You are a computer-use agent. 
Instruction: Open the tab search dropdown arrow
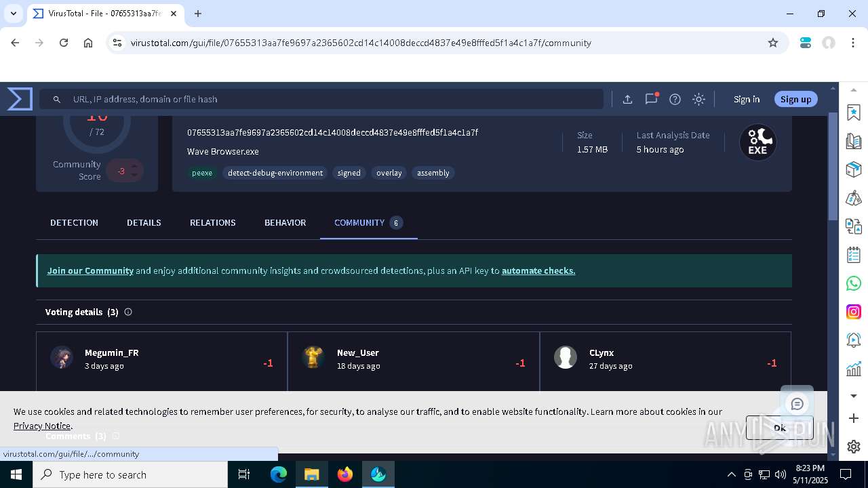pyautogui.click(x=14, y=14)
